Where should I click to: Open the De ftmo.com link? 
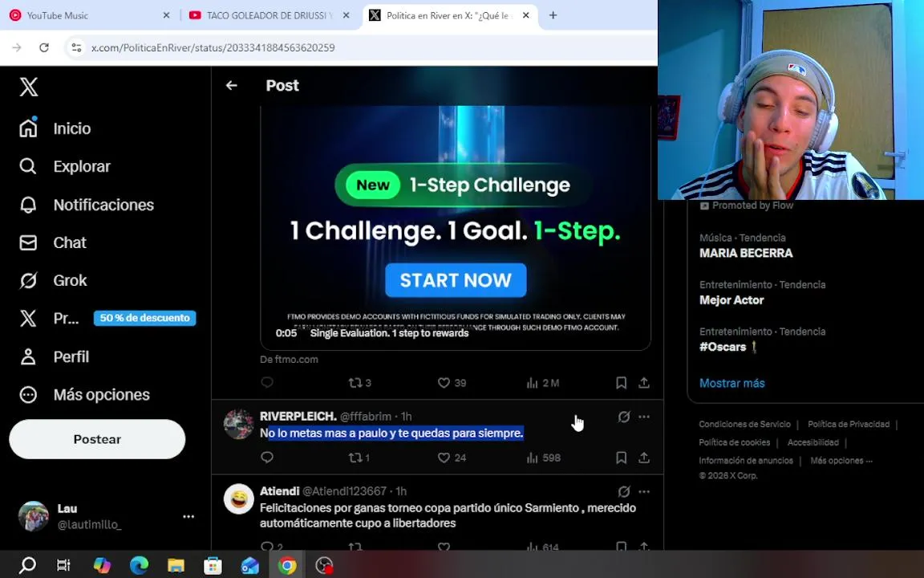(289, 359)
